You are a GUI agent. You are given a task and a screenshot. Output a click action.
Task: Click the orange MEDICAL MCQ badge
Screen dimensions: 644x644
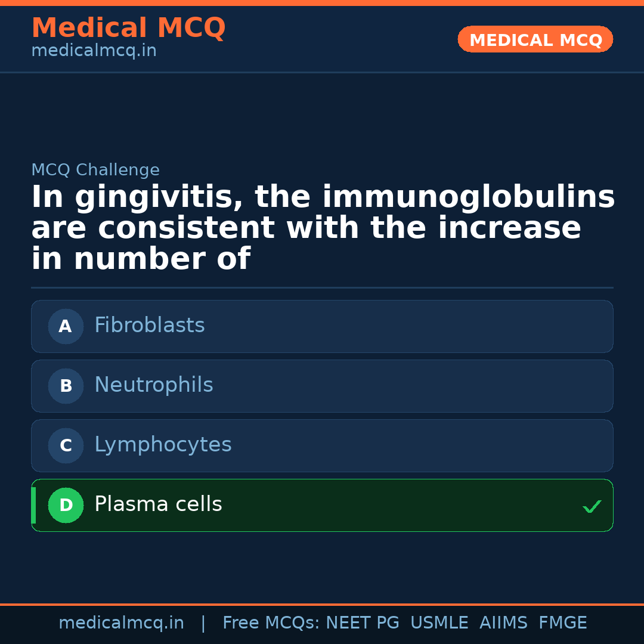point(535,40)
